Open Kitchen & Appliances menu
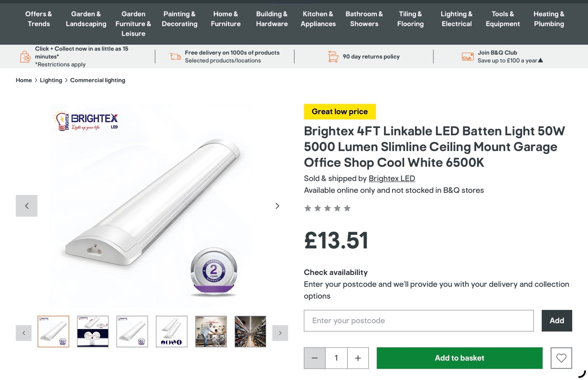588x380 pixels. (x=318, y=19)
